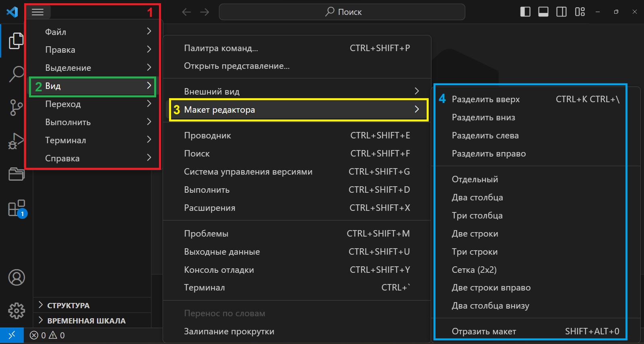Select Система управления версиями entry
The height and width of the screenshot is (344, 644).
(x=297, y=171)
